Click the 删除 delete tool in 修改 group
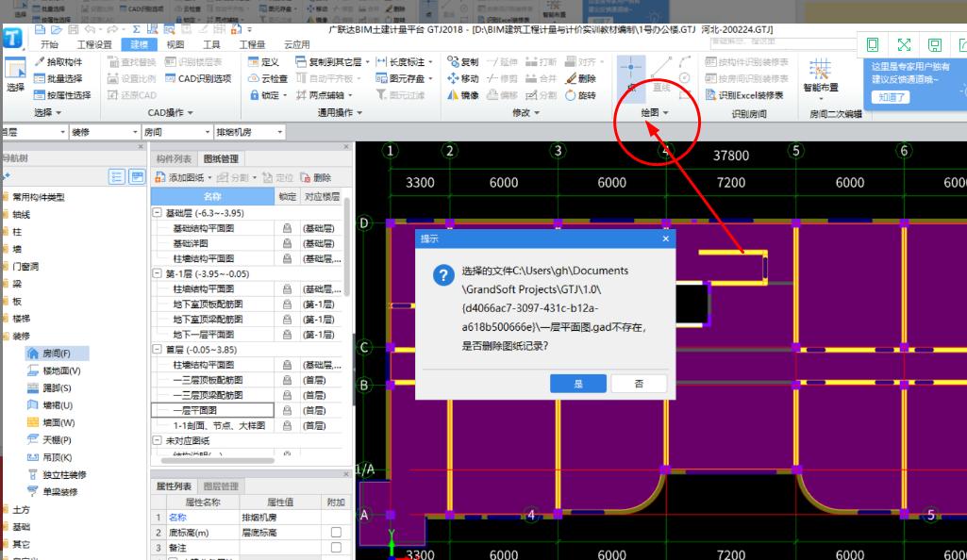 click(581, 78)
